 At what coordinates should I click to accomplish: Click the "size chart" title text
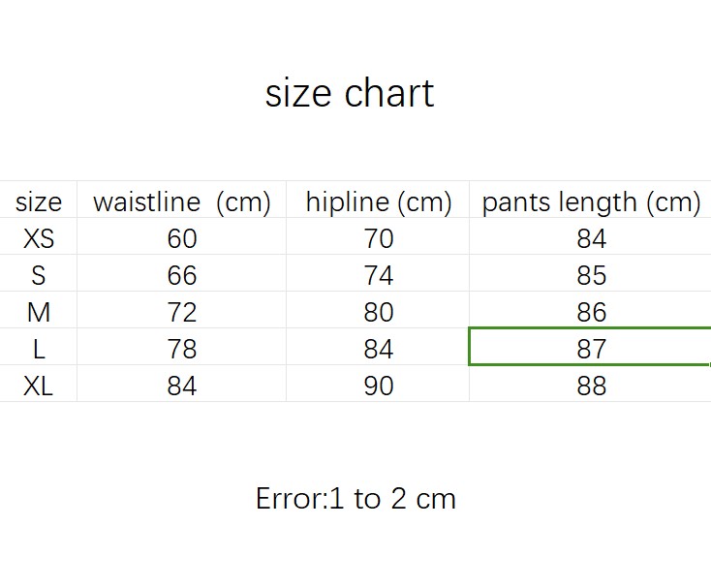tap(350, 93)
